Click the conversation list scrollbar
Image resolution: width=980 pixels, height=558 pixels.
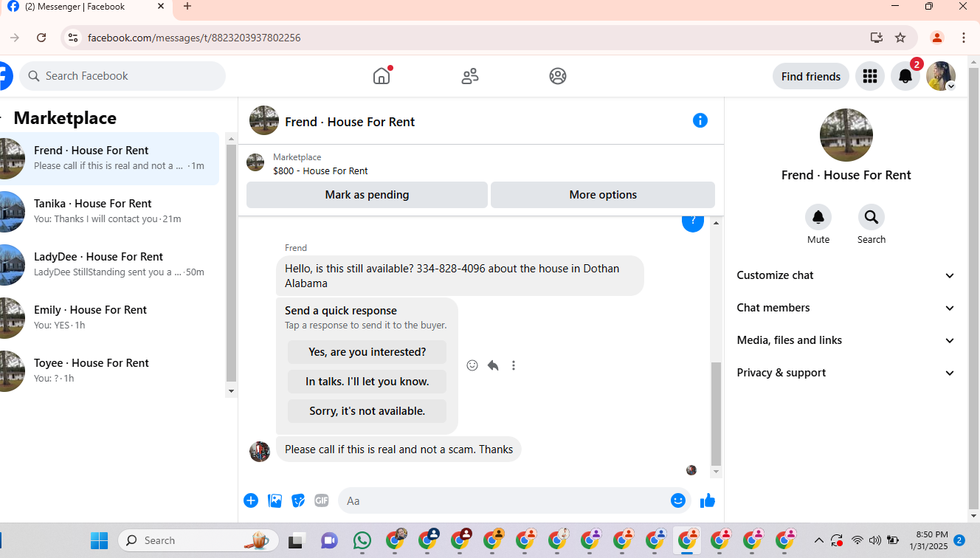[x=231, y=263]
